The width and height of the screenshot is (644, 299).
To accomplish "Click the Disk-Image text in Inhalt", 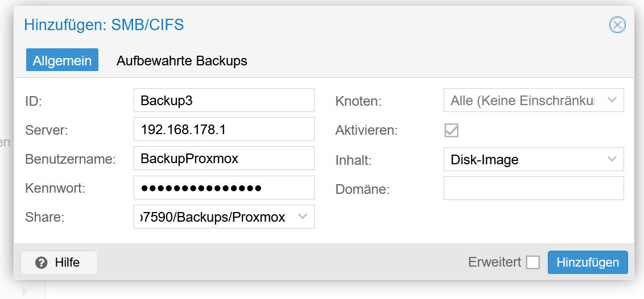I will 485,160.
